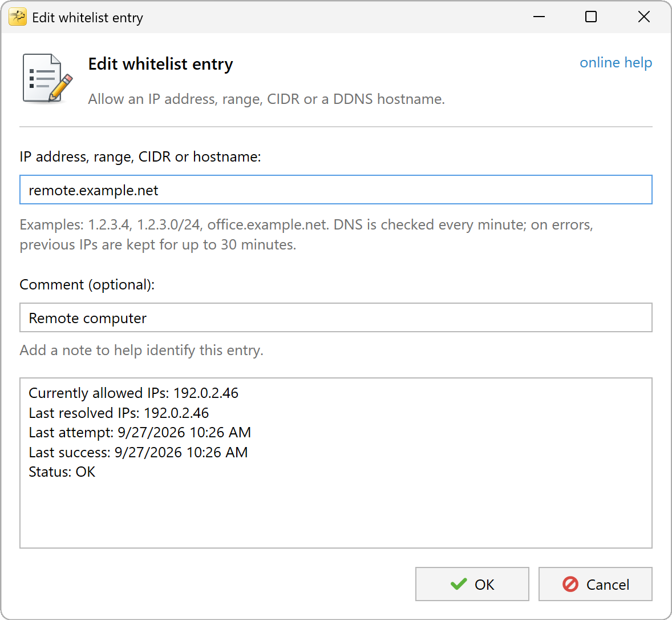Click the 'Comment (optional):' label
This screenshot has width=672, height=620.
pyautogui.click(x=87, y=285)
